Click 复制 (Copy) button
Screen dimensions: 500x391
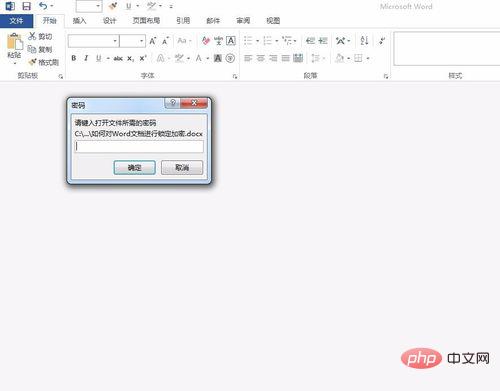tap(40, 49)
